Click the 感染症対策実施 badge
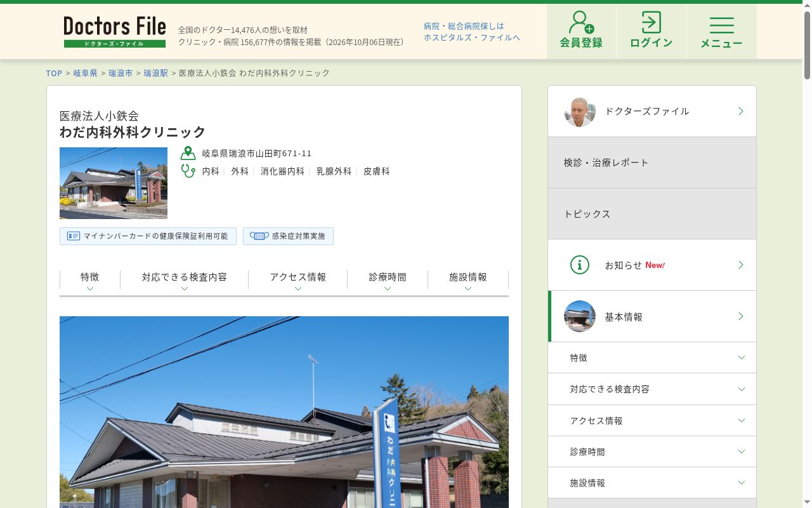 pyautogui.click(x=288, y=236)
